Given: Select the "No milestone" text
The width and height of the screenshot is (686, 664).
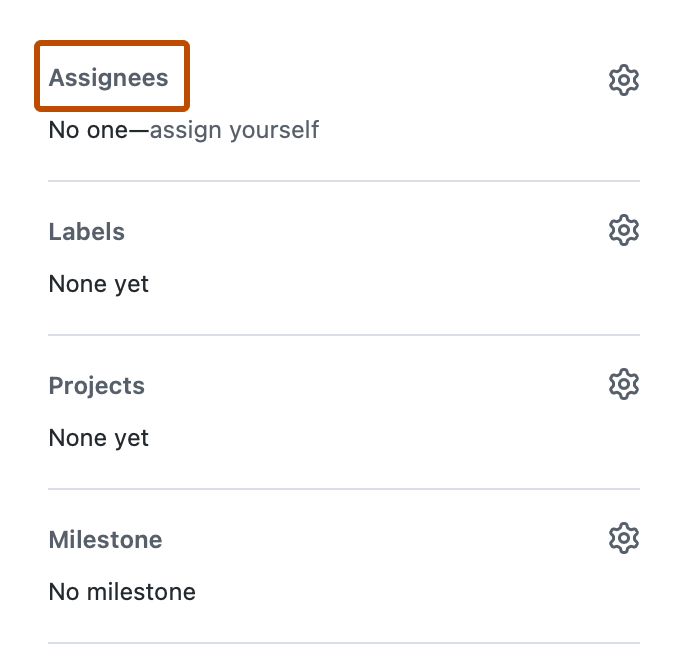Looking at the screenshot, I should [x=122, y=592].
